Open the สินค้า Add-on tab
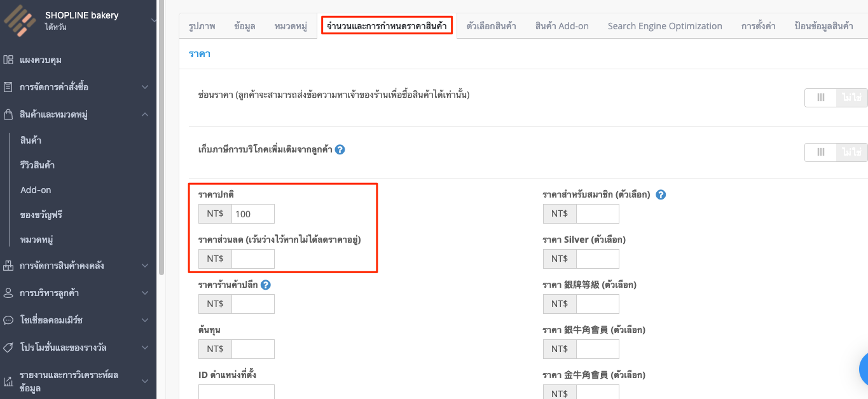This screenshot has height=399, width=868. [x=562, y=26]
